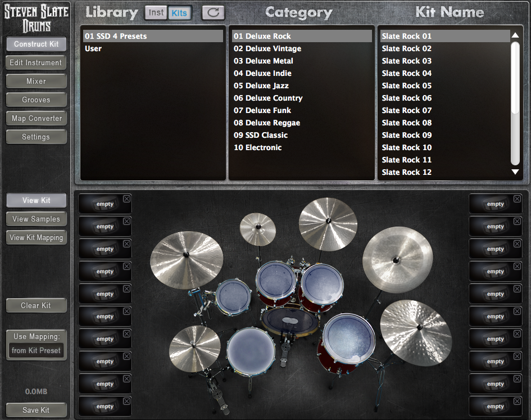The height and width of the screenshot is (420, 531).
Task: Choose category 08 Deluxe Reggae
Action: pyautogui.click(x=302, y=123)
